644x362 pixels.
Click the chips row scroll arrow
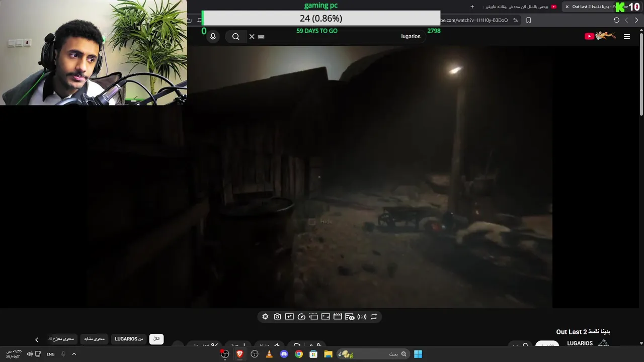pyautogui.click(x=36, y=339)
